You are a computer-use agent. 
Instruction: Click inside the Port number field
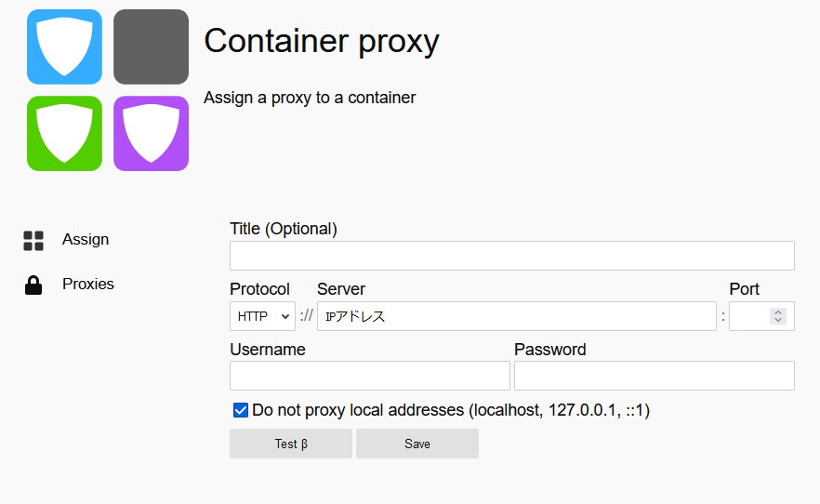pyautogui.click(x=749, y=316)
